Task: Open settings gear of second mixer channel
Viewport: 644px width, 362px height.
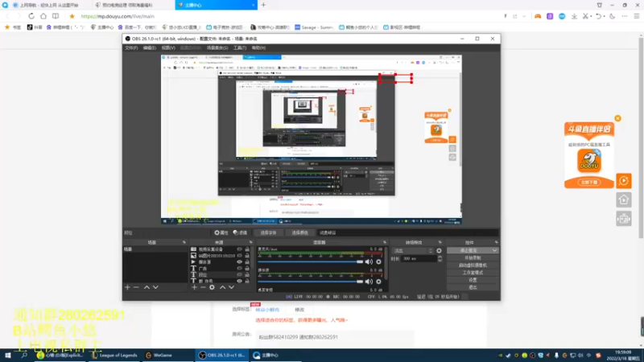Action: (378, 282)
